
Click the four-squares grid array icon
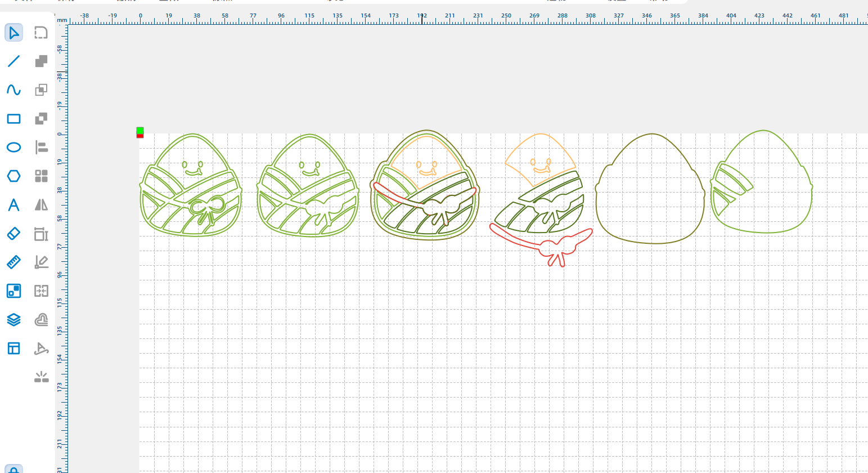point(41,176)
